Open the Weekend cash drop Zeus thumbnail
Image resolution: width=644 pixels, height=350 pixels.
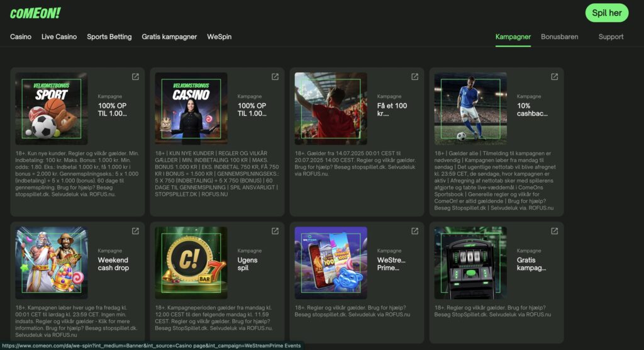(52, 262)
